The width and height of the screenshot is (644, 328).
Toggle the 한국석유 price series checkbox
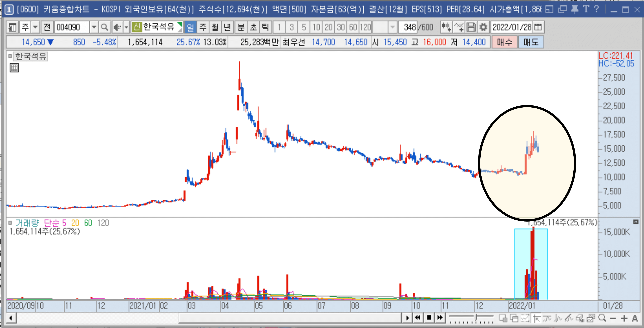click(x=10, y=56)
